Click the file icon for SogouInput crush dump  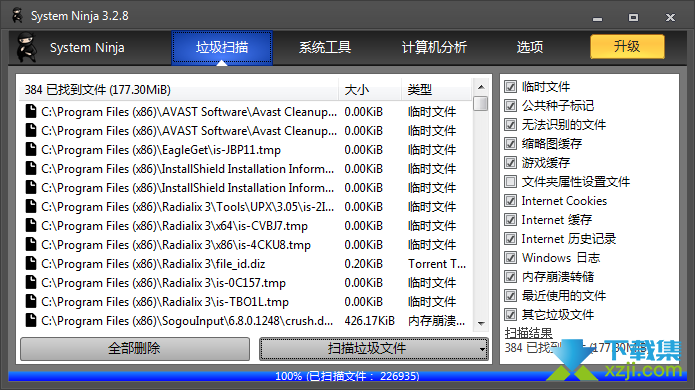31,320
